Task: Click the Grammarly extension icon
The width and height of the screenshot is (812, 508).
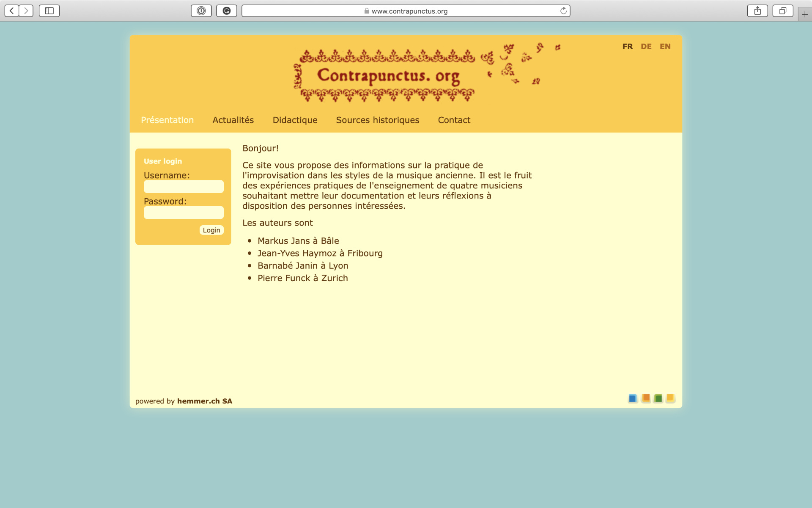Action: click(227, 11)
